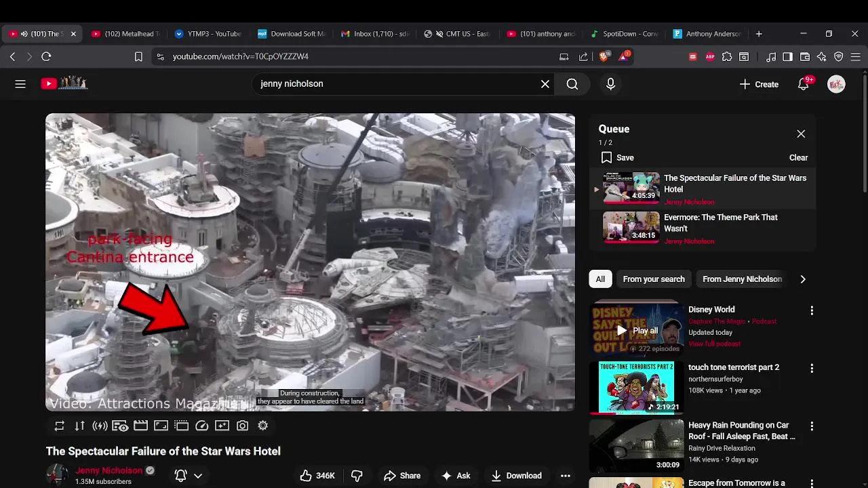
Task: Select From your search chip
Action: coord(654,279)
